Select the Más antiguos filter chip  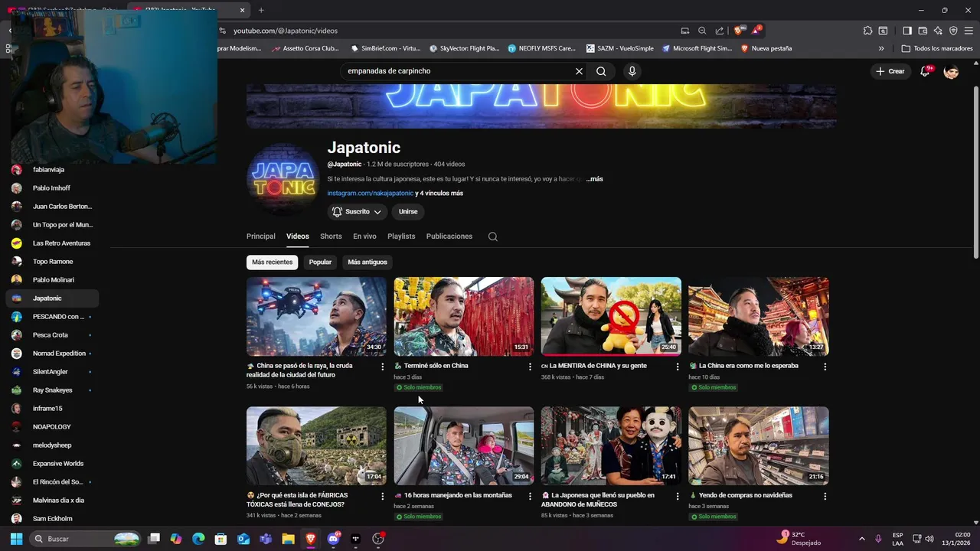(x=367, y=262)
